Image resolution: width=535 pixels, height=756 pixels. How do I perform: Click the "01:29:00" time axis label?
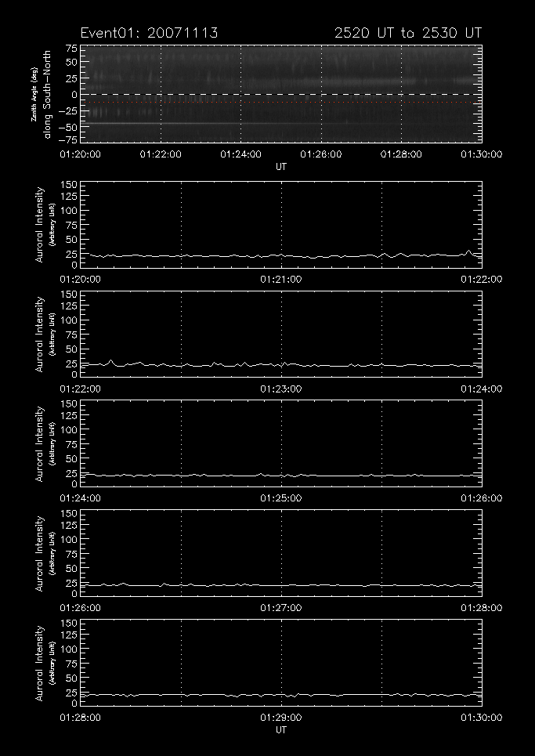tap(281, 718)
